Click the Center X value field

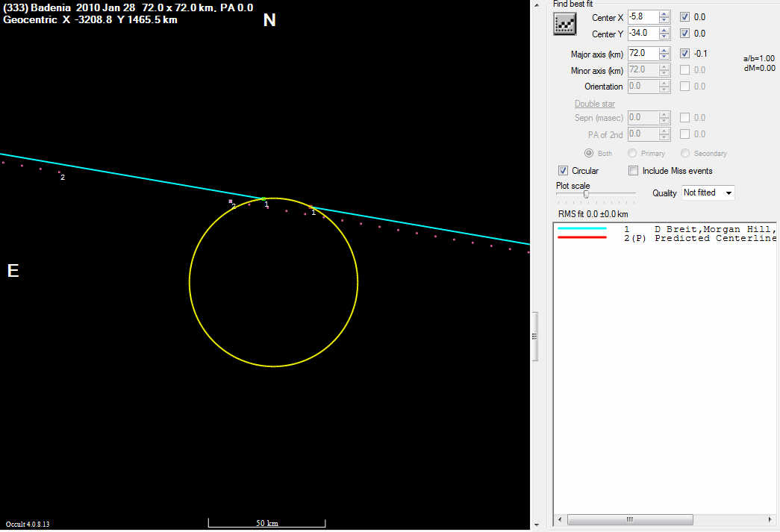pos(643,16)
